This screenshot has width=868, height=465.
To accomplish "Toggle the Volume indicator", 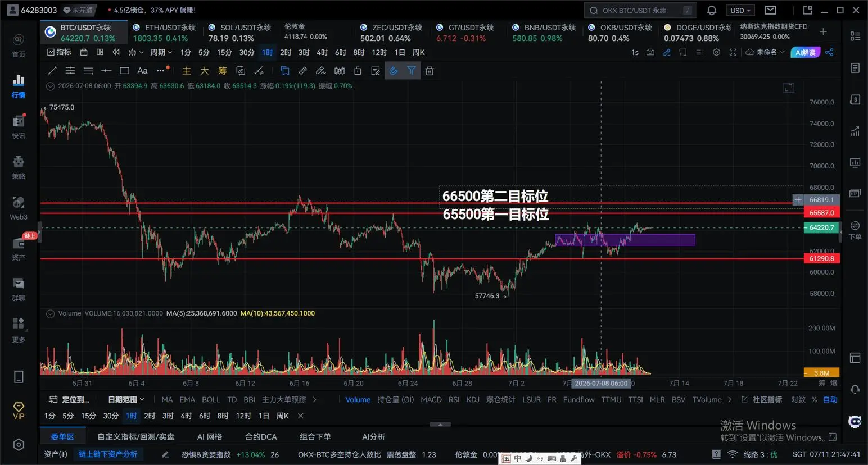I will coord(358,400).
